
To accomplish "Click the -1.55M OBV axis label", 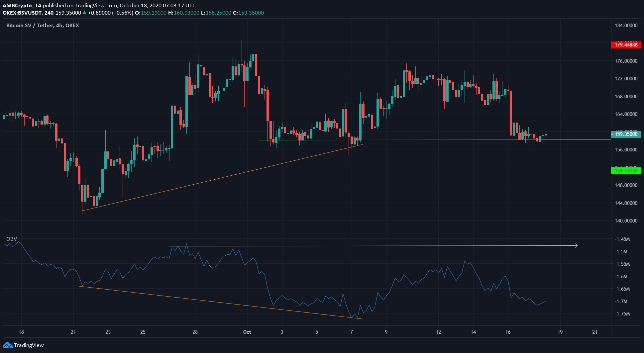I will click(622, 264).
